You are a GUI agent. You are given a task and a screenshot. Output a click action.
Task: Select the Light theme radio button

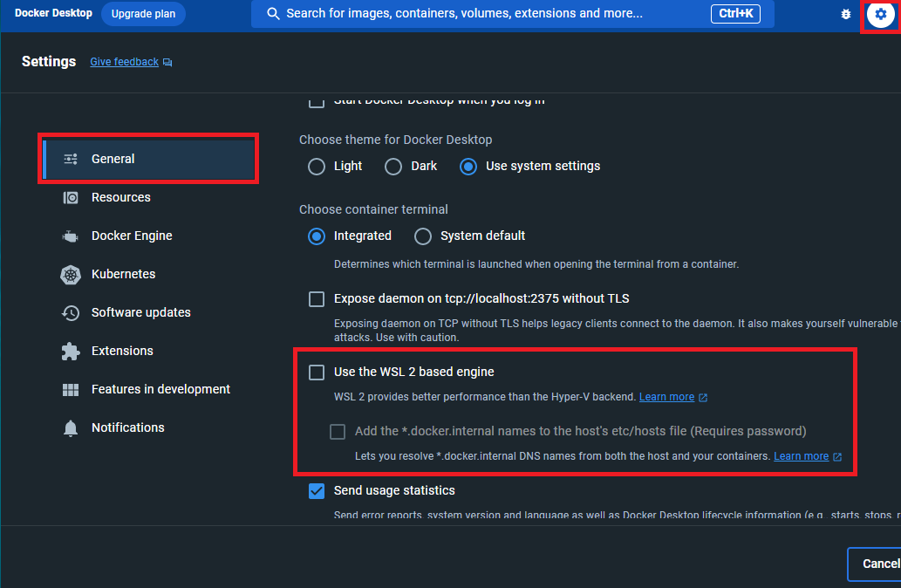point(317,167)
